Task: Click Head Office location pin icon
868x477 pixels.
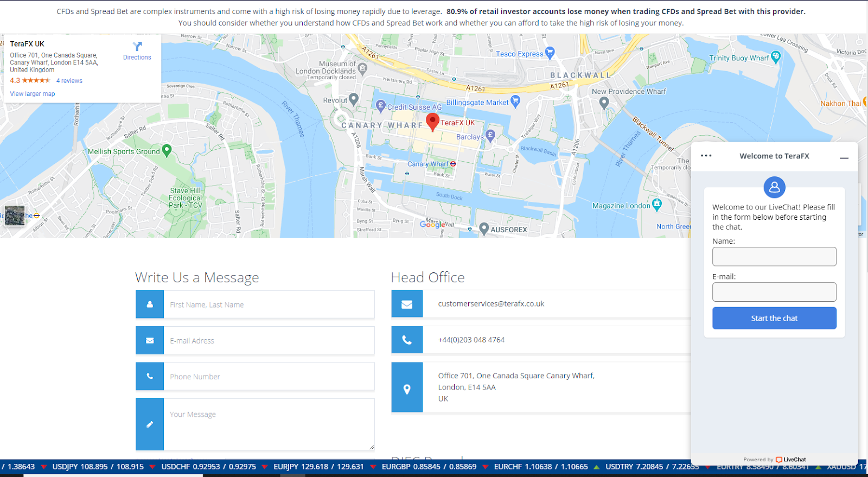Action: [x=407, y=387]
